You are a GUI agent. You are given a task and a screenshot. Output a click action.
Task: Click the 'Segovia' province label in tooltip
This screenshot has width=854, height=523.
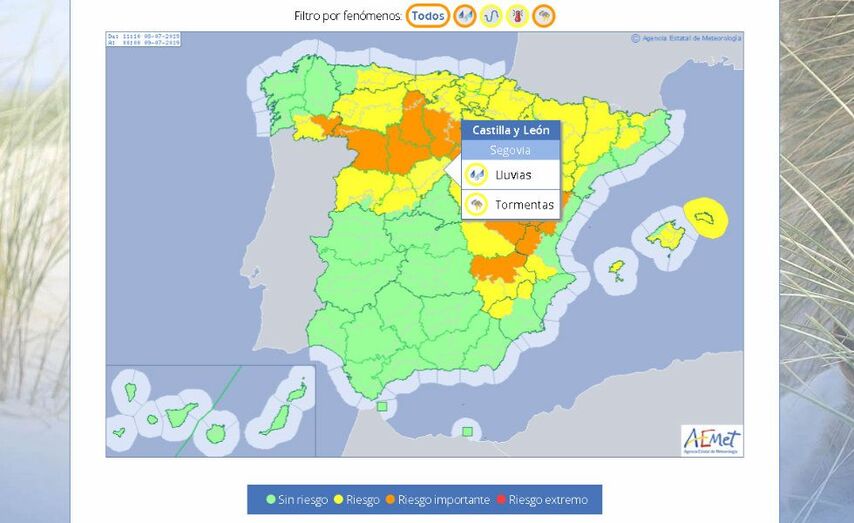[x=510, y=151]
